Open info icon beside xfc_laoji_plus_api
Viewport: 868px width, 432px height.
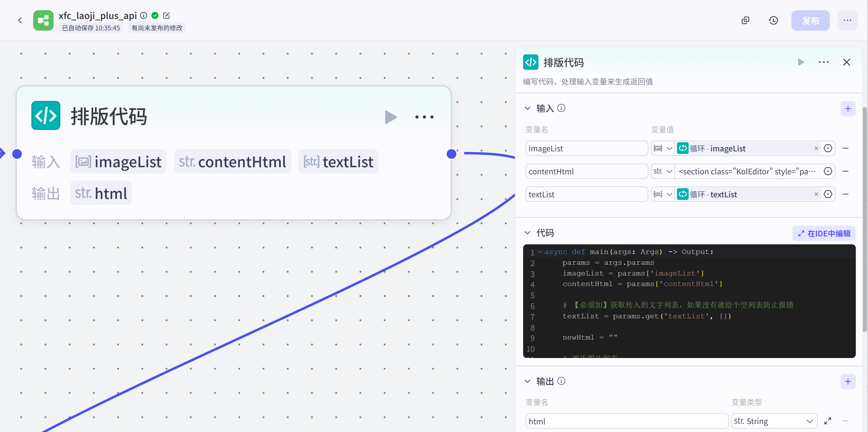[144, 15]
